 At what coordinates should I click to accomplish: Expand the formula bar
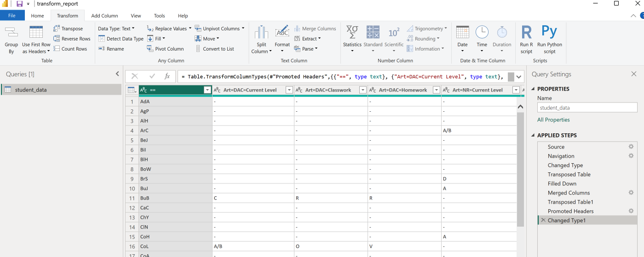click(519, 77)
